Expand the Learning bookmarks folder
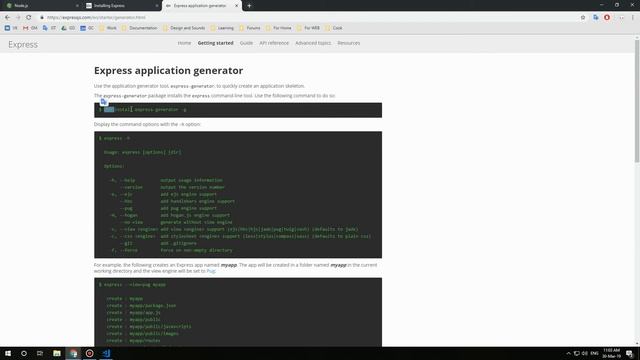This screenshot has width=640, height=360. (x=222, y=28)
